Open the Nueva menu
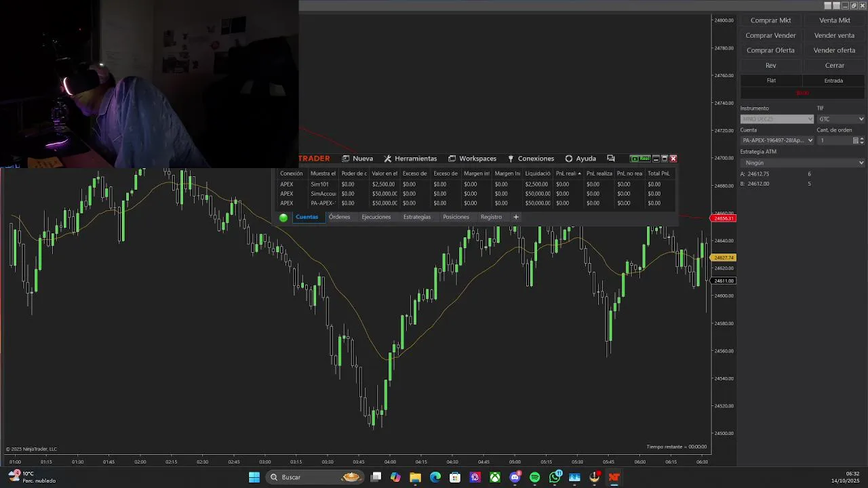The image size is (868, 488). 357,159
